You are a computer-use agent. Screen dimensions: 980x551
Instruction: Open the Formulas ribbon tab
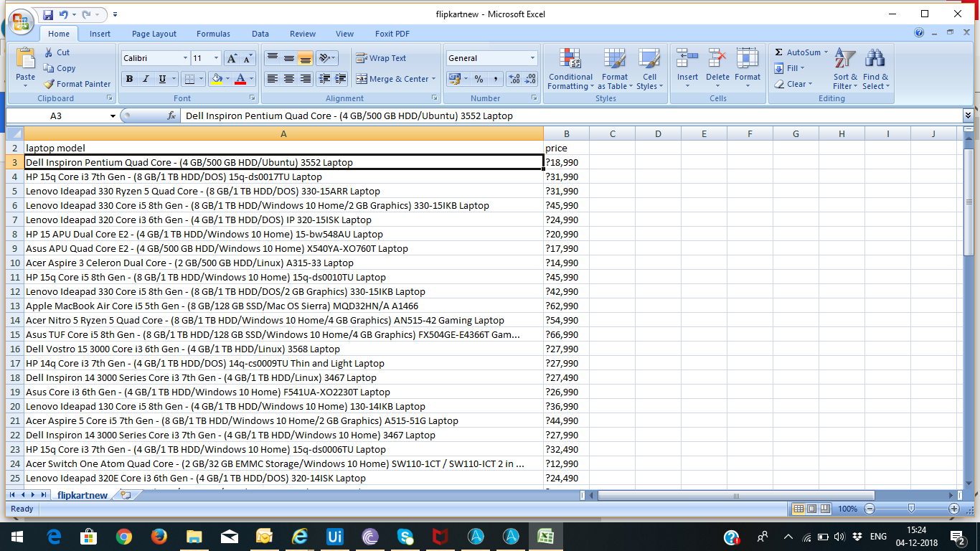pyautogui.click(x=213, y=34)
